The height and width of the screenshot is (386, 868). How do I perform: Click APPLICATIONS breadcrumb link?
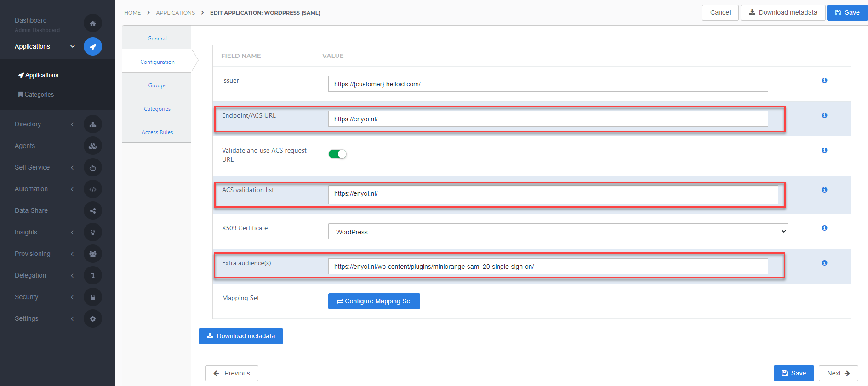175,13
